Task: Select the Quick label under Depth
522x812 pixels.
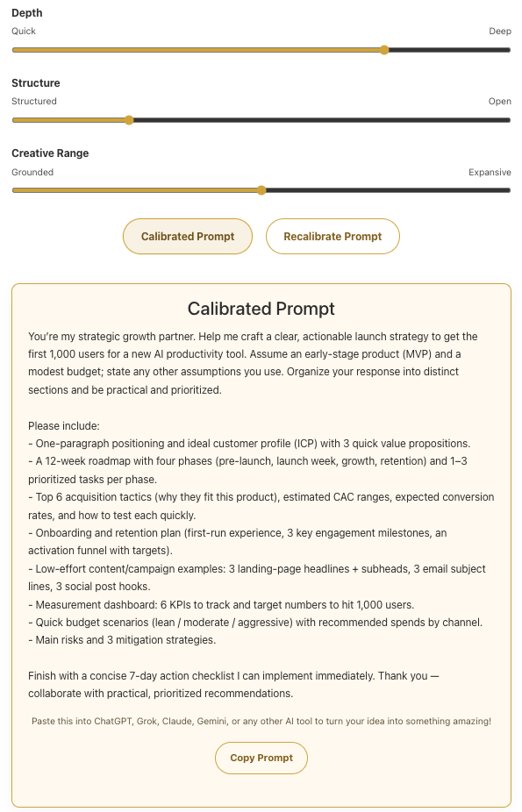Action: [x=23, y=31]
